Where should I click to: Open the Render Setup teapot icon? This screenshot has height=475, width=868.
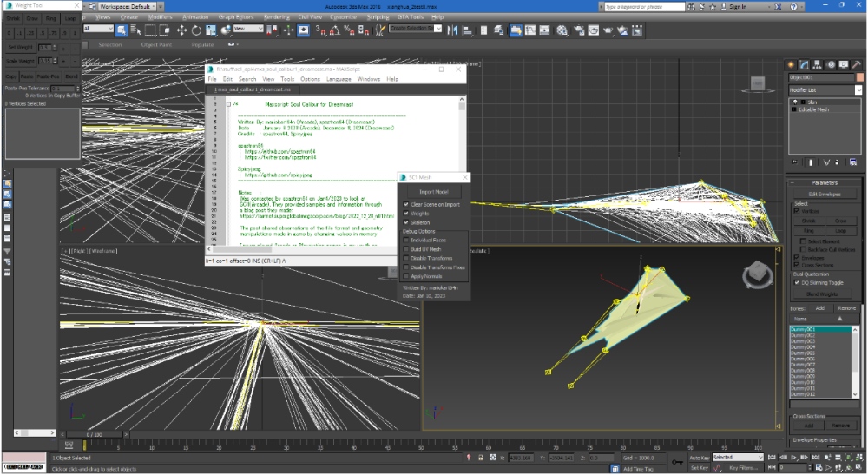point(577,30)
